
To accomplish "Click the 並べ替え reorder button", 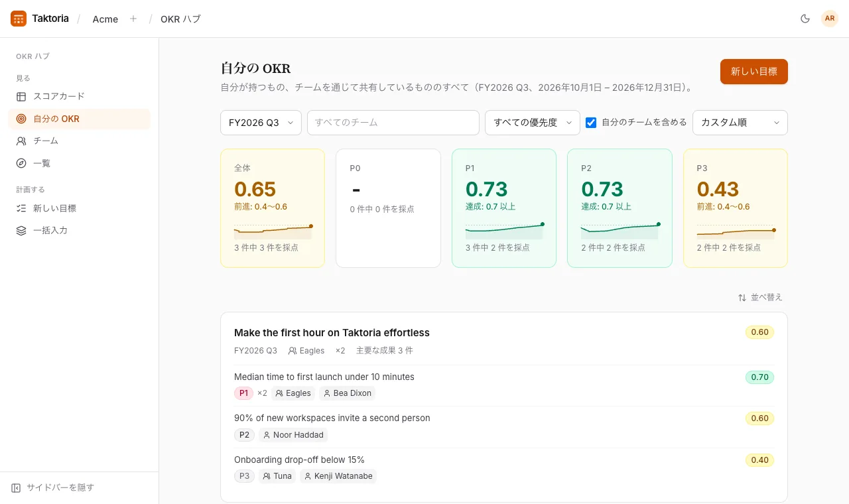I will [x=760, y=298].
